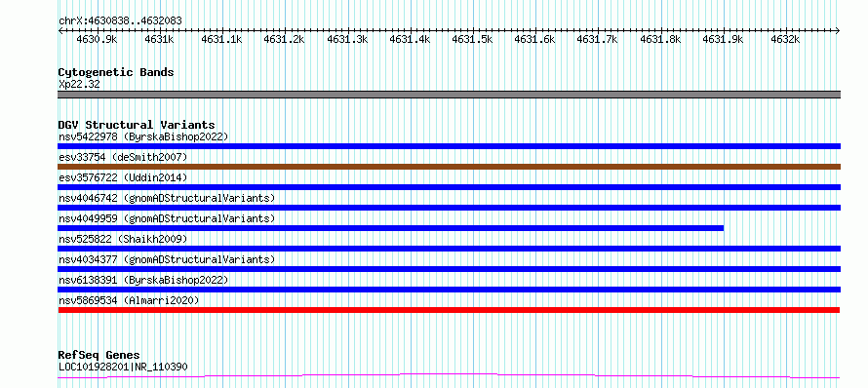The image size is (868, 388).
Task: Select the blue bar for nsv4046742
Action: [x=450, y=208]
